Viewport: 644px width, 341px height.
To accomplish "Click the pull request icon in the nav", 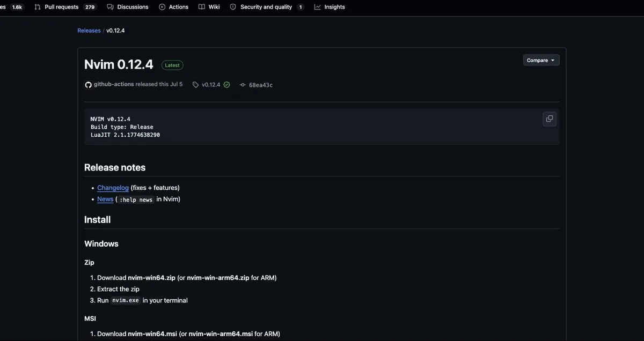I will pyautogui.click(x=38, y=7).
